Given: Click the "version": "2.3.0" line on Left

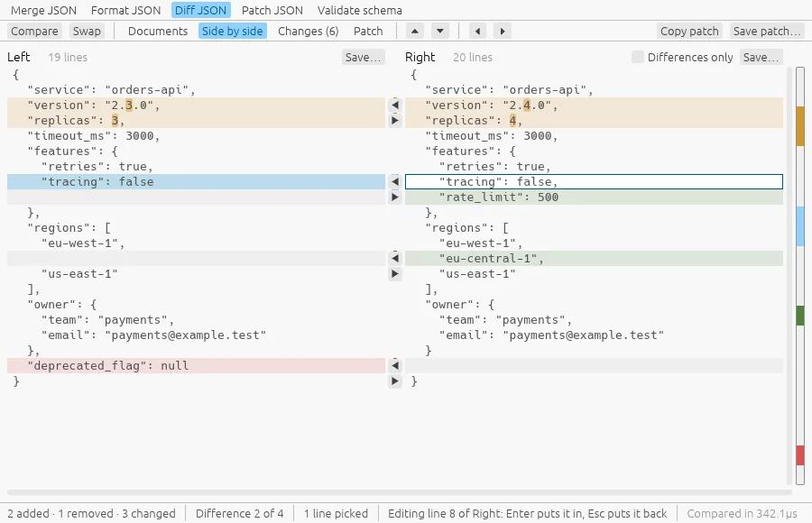Looking at the screenshot, I should tap(197, 106).
